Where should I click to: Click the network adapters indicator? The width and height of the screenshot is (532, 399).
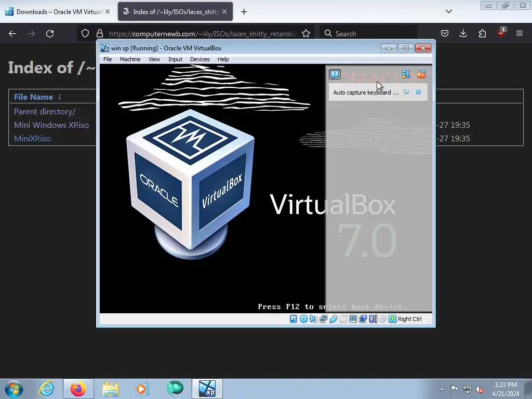pyautogui.click(x=323, y=319)
